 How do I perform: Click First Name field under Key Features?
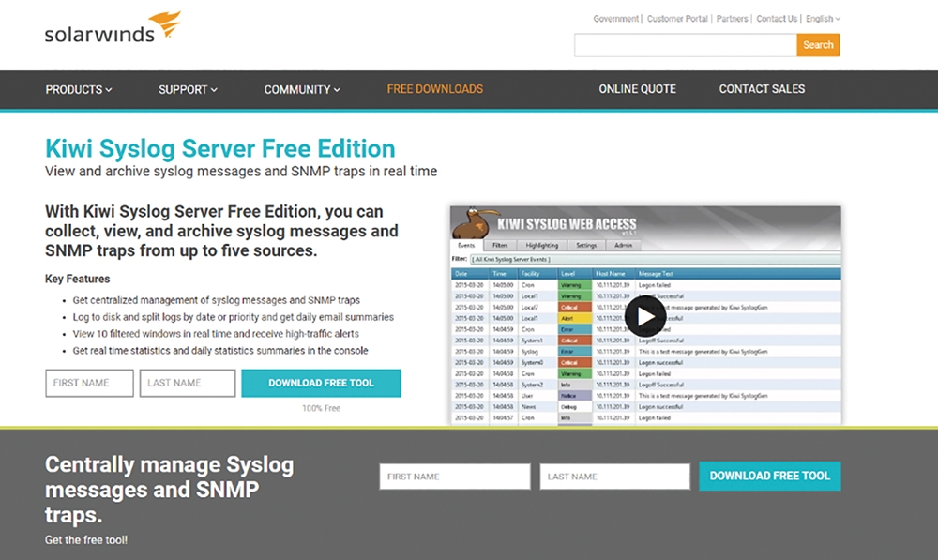[89, 383]
